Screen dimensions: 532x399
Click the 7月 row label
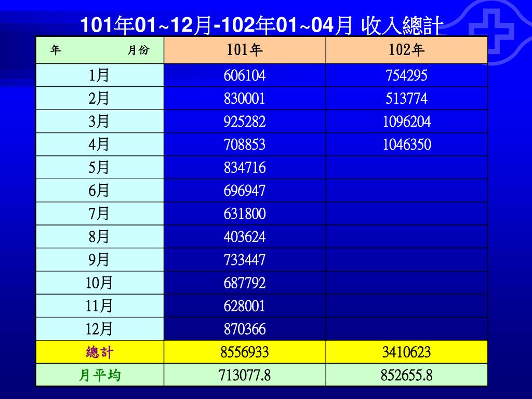pos(99,214)
